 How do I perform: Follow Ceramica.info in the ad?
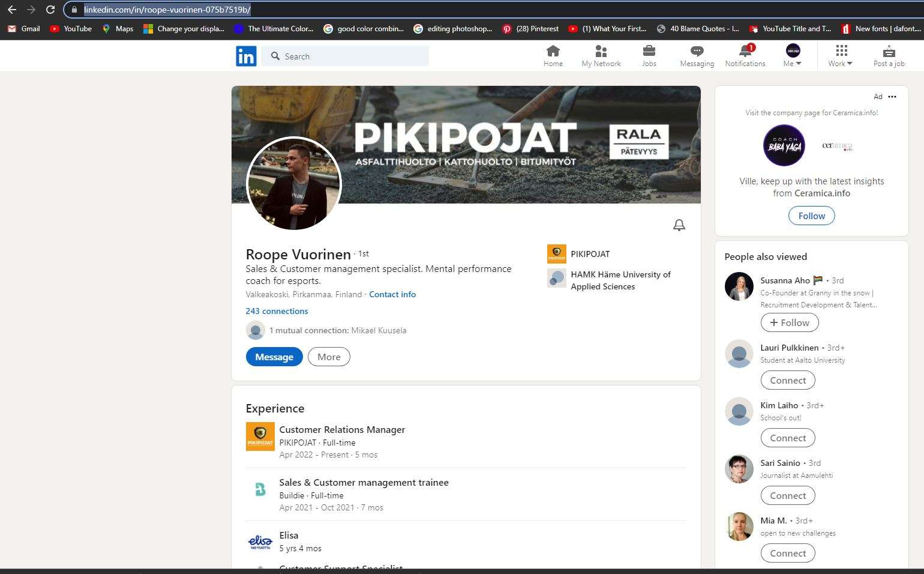(811, 216)
